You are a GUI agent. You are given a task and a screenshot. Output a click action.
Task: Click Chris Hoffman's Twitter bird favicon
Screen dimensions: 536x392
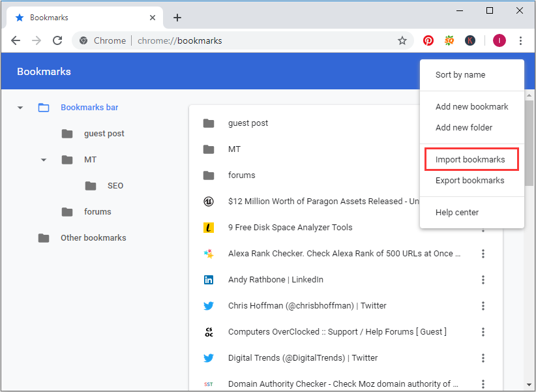pyautogui.click(x=209, y=306)
